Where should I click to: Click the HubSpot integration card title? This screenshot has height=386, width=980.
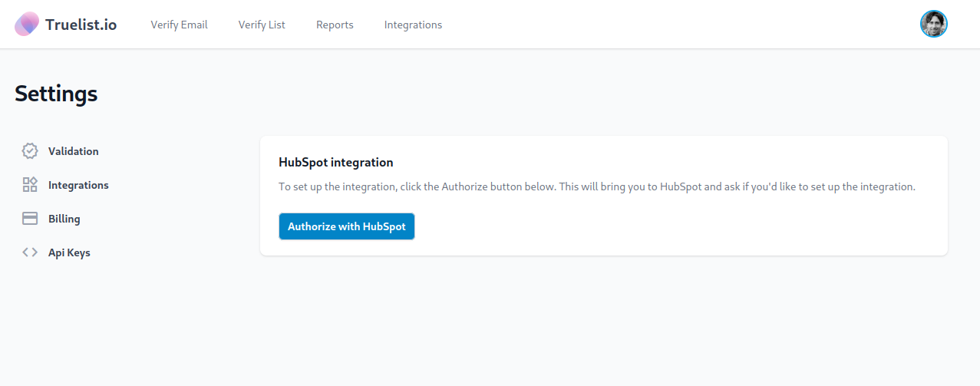pos(335,162)
